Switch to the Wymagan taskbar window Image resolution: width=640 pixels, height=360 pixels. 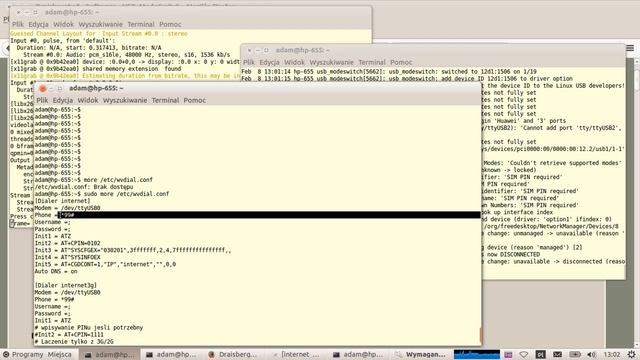421,354
